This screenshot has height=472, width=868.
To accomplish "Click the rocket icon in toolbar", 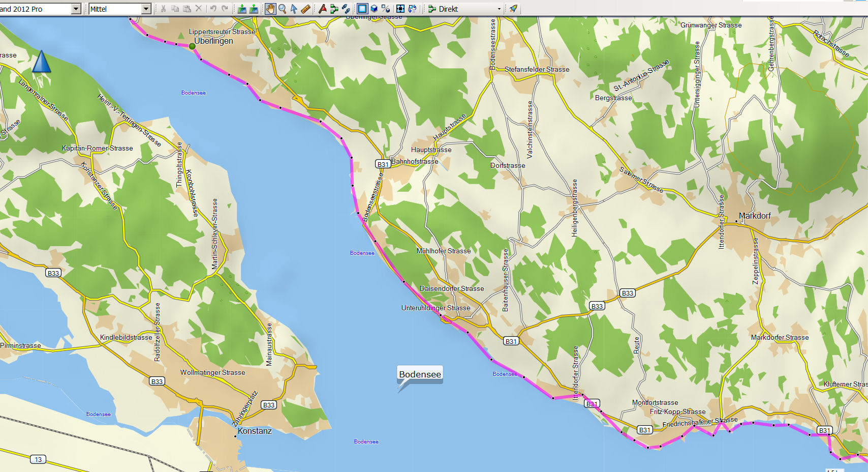I will click(513, 9).
